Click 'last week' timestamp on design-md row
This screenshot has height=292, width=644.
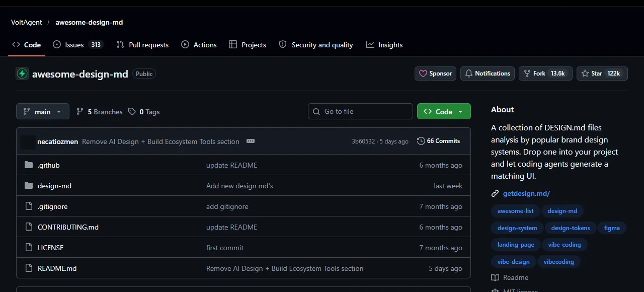point(448,186)
